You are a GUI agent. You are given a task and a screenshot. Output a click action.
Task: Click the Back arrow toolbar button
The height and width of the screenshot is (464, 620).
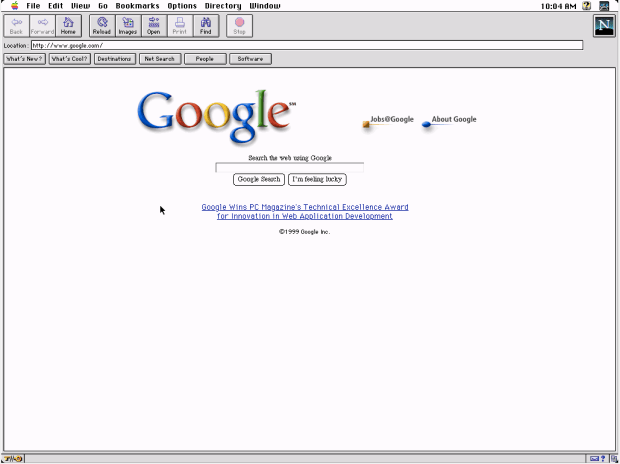tap(17, 25)
